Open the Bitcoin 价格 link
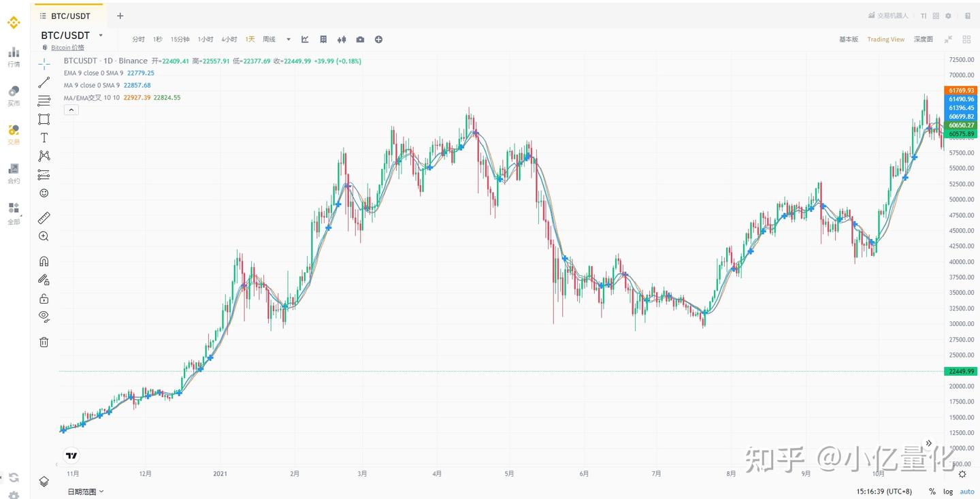Viewport: 980px width, 499px height. coord(67,47)
